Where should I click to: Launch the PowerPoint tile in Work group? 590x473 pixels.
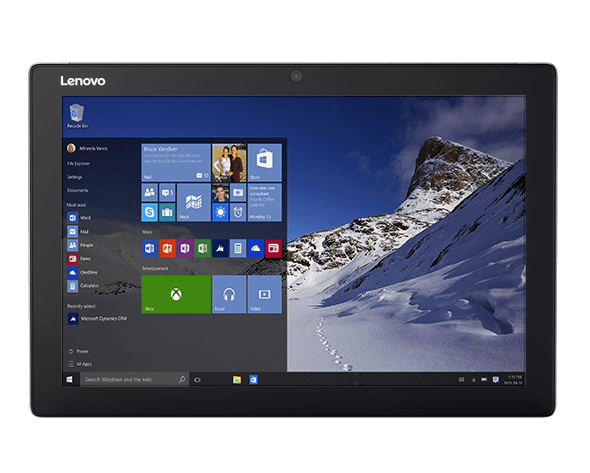pos(167,248)
